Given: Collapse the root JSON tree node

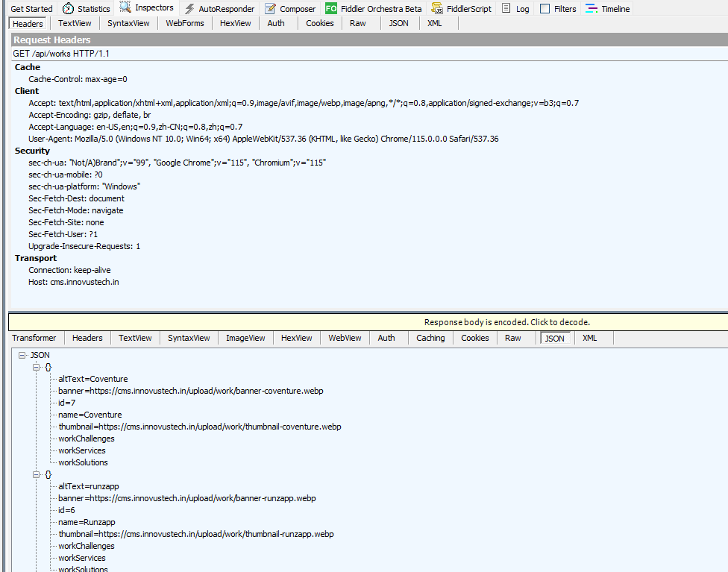Looking at the screenshot, I should point(22,355).
